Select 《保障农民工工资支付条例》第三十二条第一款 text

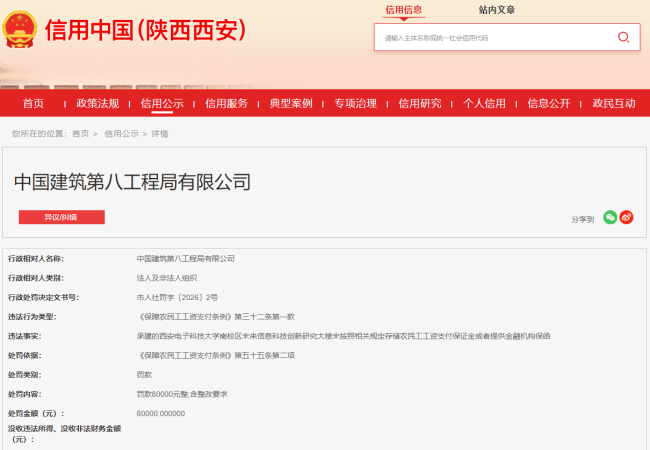[216, 317]
